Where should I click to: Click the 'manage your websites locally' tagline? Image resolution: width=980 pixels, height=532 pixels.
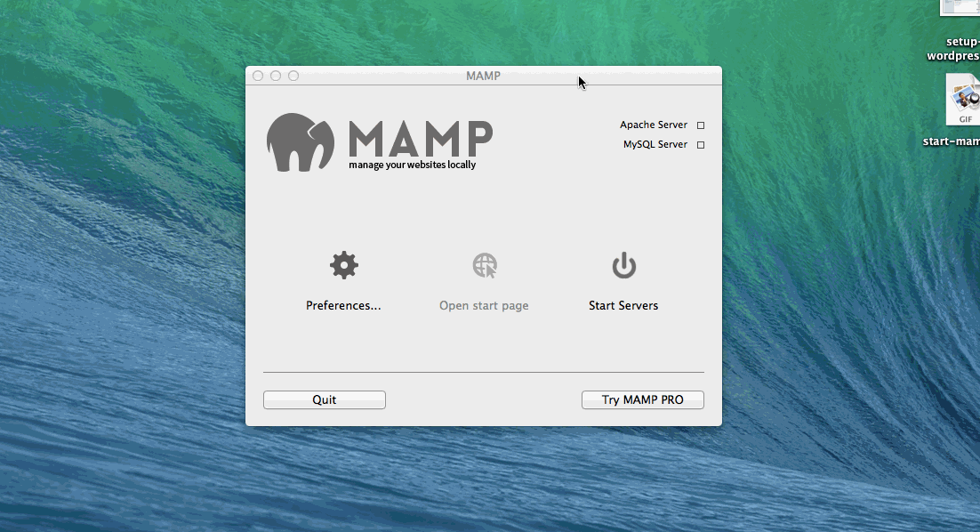pyautogui.click(x=413, y=165)
